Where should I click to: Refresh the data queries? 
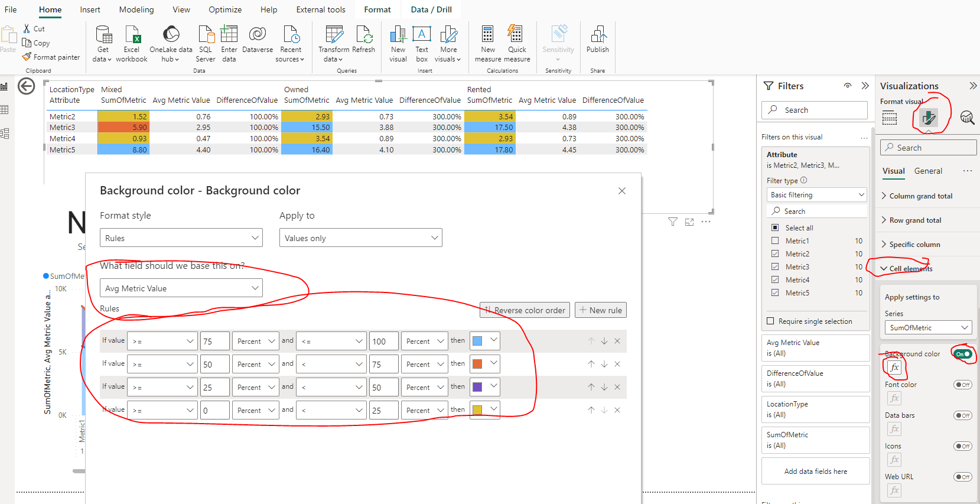(x=364, y=40)
